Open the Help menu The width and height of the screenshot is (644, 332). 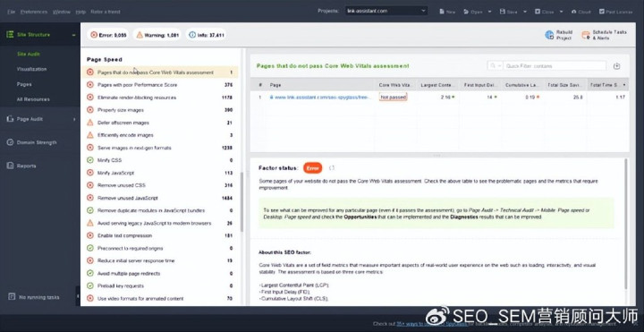tap(80, 12)
